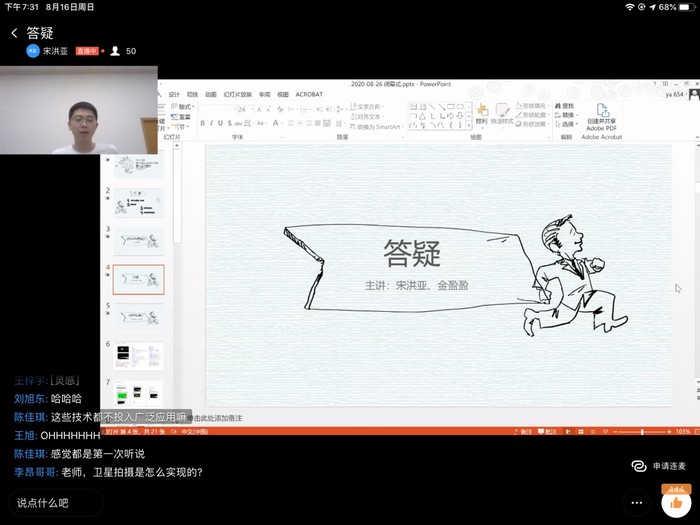This screenshot has height=525, width=700.
Task: Toggle Bold formatting in the ribbon
Action: [x=203, y=123]
